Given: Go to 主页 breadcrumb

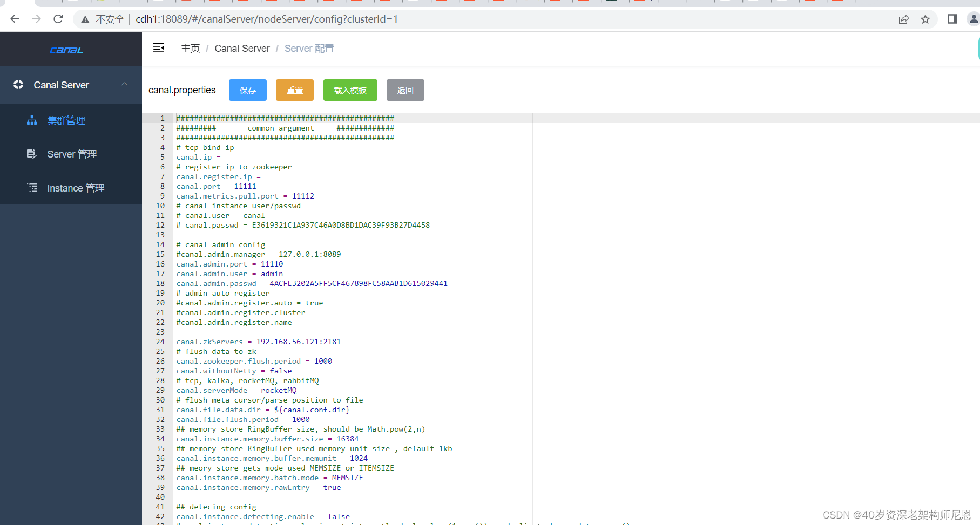Looking at the screenshot, I should pyautogui.click(x=190, y=49).
